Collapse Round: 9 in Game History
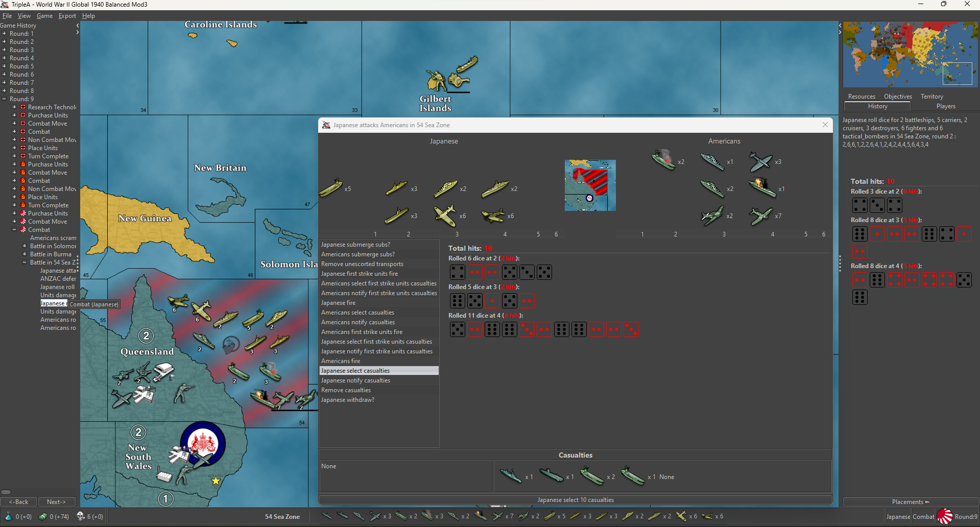 coord(4,99)
